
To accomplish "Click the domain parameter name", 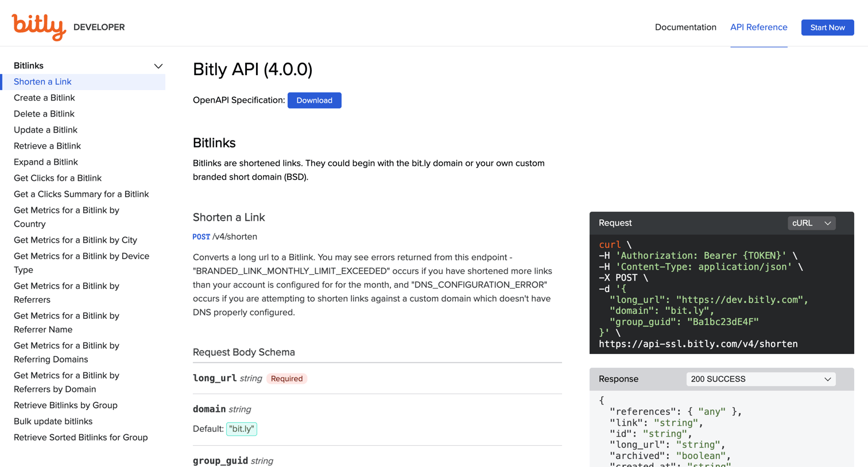I will (x=209, y=409).
